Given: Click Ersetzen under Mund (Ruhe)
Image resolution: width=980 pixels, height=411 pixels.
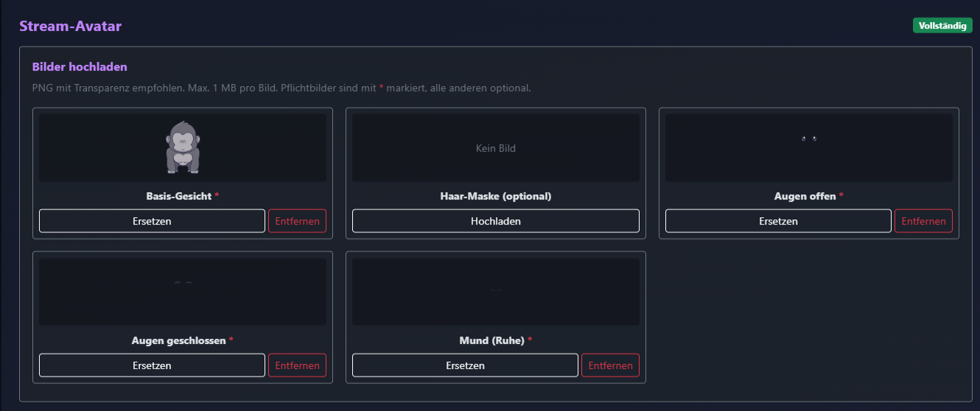Looking at the screenshot, I should [465, 365].
